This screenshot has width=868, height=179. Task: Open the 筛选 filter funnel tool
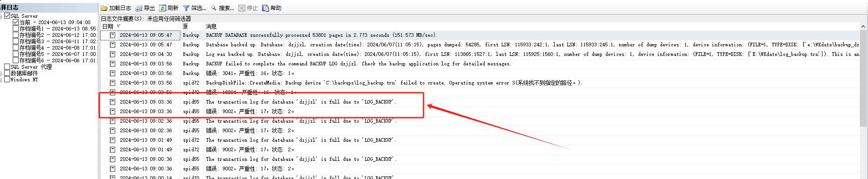click(194, 8)
